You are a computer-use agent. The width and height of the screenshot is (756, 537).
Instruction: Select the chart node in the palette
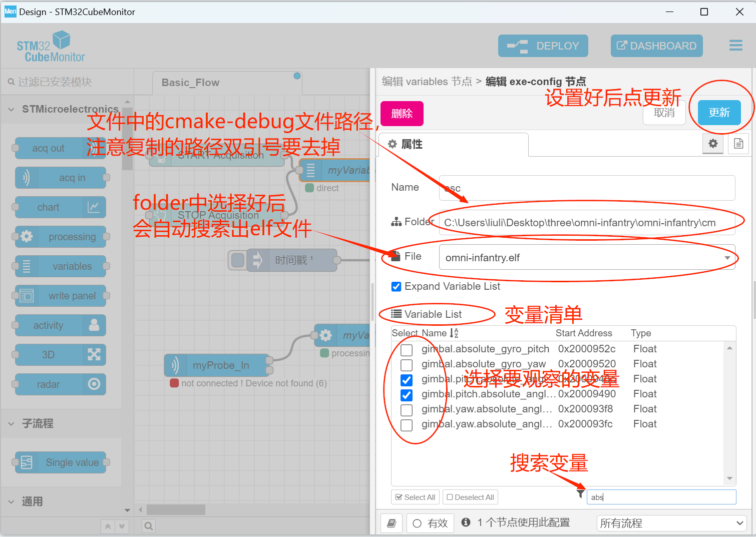[60, 207]
